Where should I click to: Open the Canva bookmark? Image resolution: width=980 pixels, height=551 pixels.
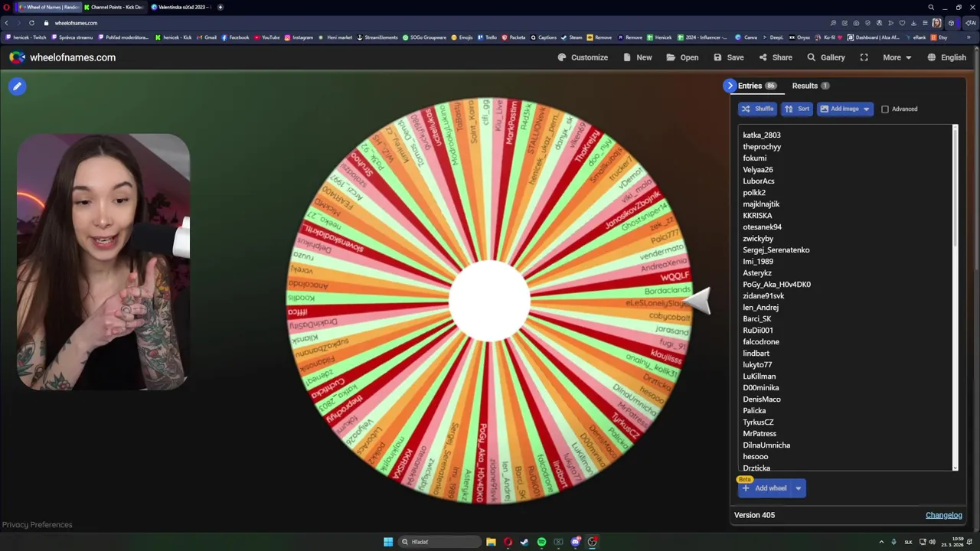click(746, 37)
